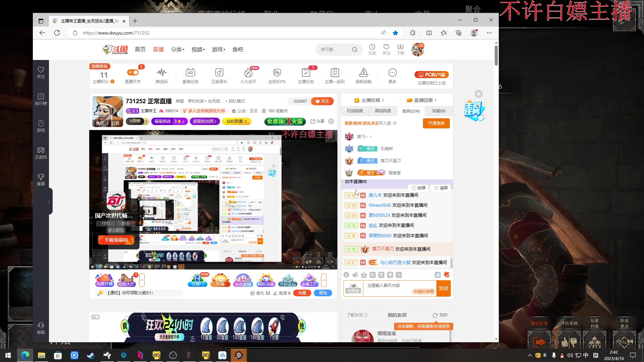Toggle 锁屏 chat scroll lock
Image resolution: width=644 pixels, height=362 pixels.
pos(419,188)
